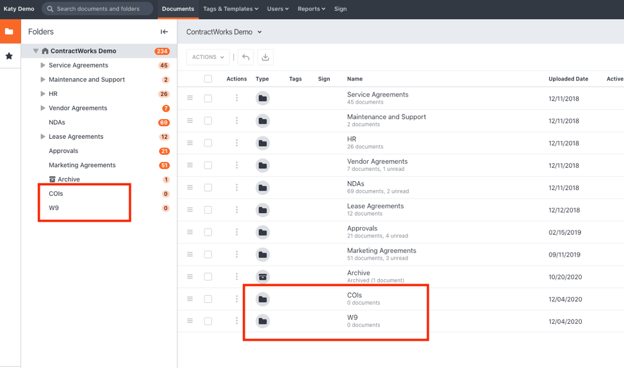Open the Sign menu item
This screenshot has height=368, width=624.
(340, 9)
